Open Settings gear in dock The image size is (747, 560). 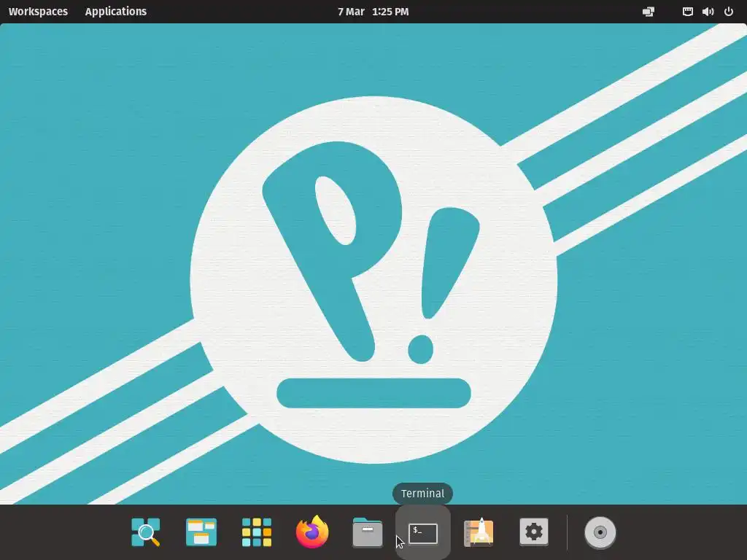coord(534,532)
